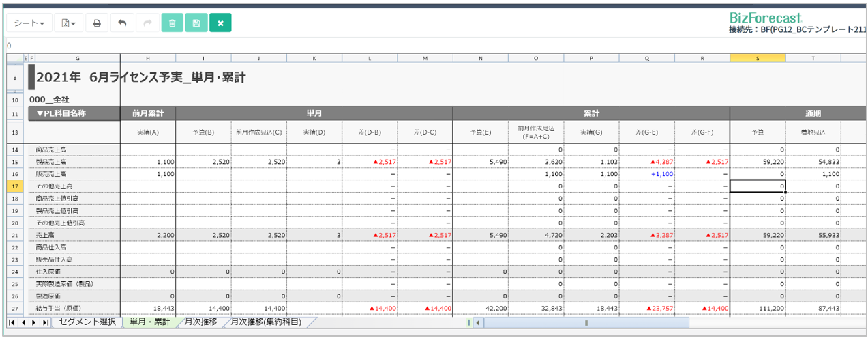Save using the floppy disk icon
This screenshot has height=338, width=868.
pyautogui.click(x=196, y=23)
